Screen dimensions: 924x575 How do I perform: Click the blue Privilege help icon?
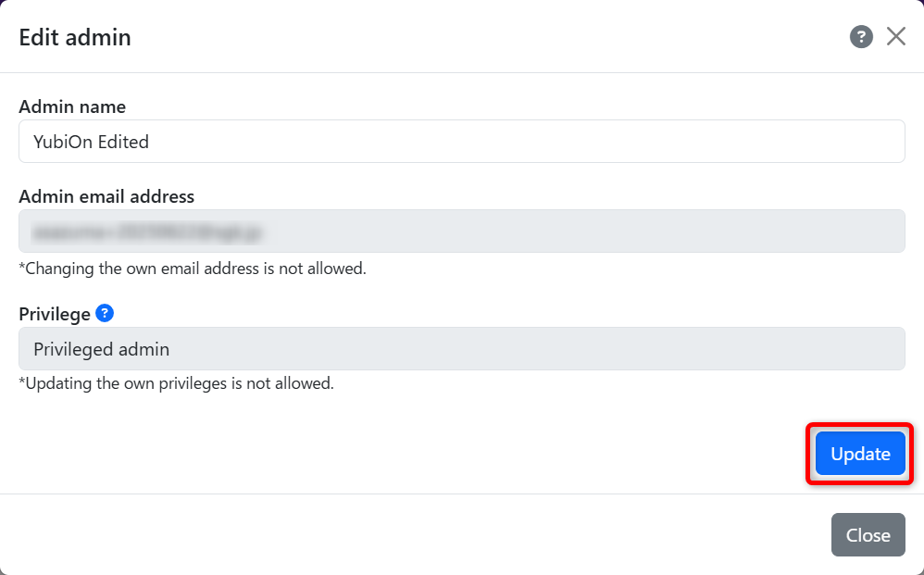pyautogui.click(x=105, y=313)
